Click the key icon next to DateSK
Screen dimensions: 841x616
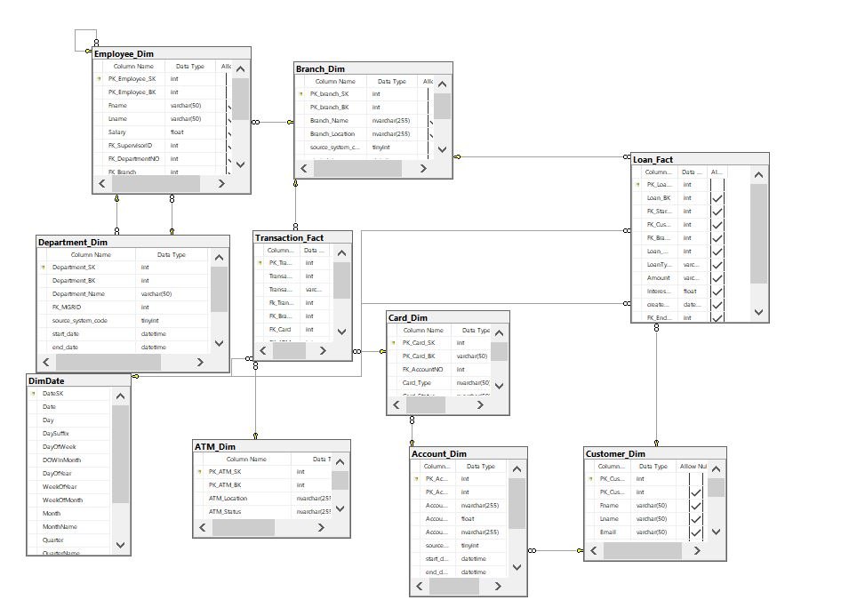33,394
